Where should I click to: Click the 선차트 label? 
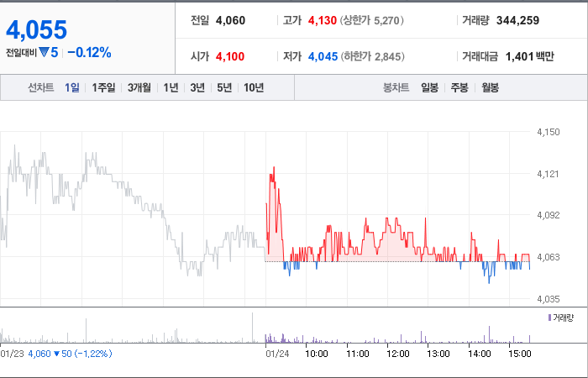pyautogui.click(x=41, y=87)
